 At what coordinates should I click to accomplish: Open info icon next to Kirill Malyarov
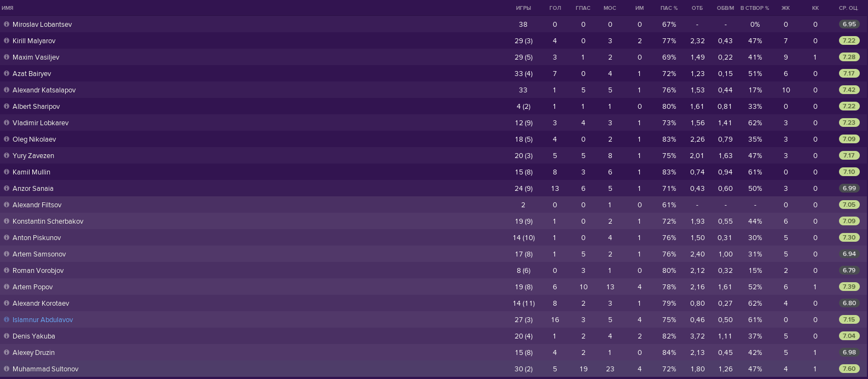7,40
